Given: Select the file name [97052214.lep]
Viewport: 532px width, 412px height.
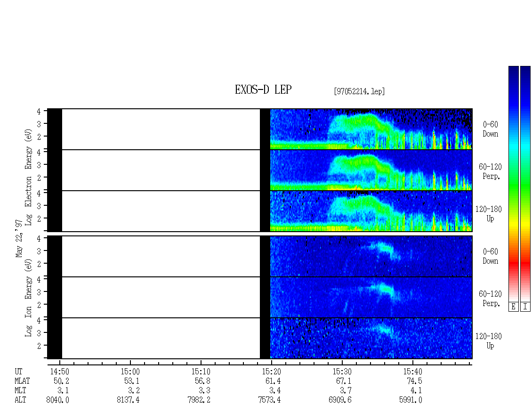Looking at the screenshot, I should (x=359, y=91).
